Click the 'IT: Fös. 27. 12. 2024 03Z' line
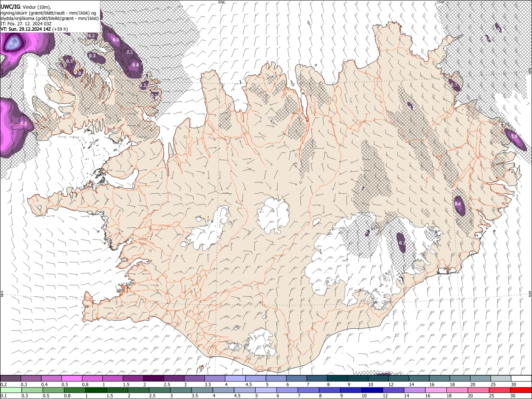 point(26,24)
